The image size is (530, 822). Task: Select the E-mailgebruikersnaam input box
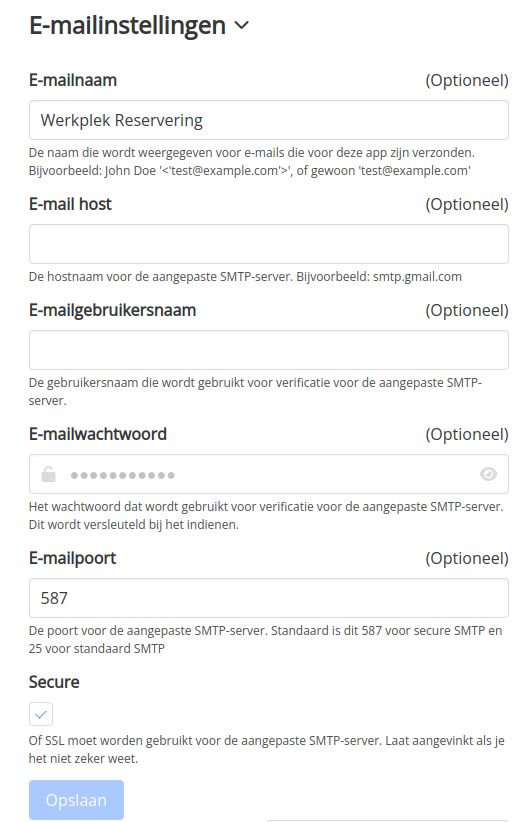pyautogui.click(x=268, y=350)
